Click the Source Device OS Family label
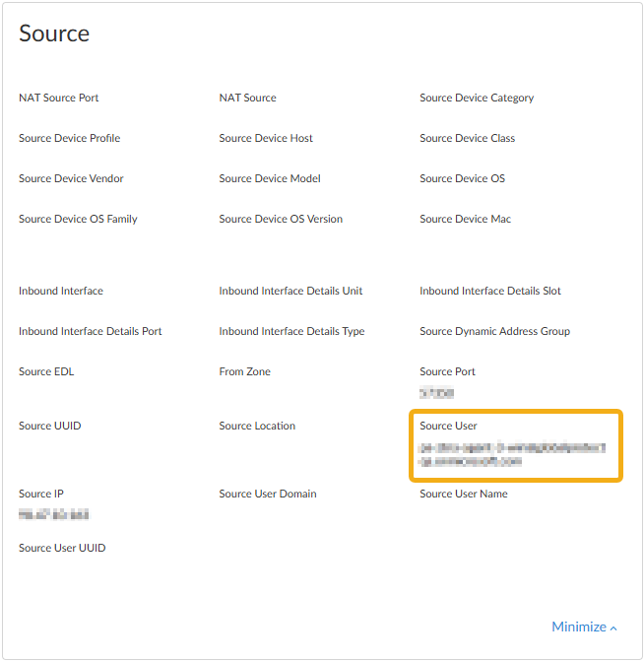The image size is (644, 661). pos(78,219)
